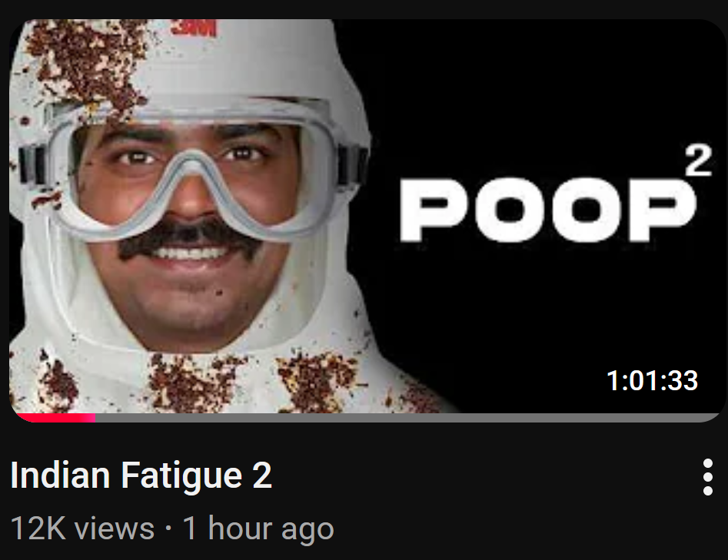Click the safety goggles in the thumbnail
This screenshot has height=560, width=728.
193,167
